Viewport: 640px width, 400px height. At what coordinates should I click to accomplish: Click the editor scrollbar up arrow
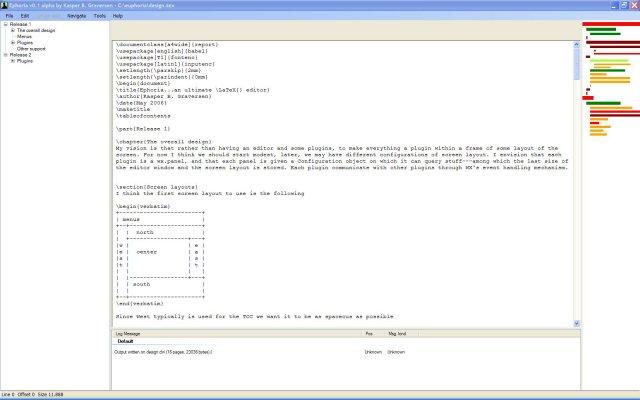pos(576,45)
